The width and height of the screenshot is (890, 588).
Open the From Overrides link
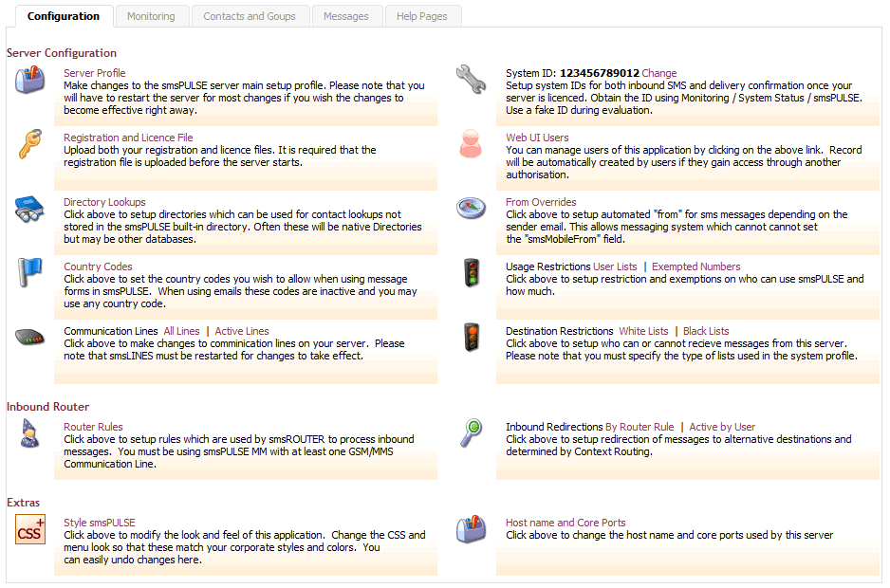(x=541, y=203)
